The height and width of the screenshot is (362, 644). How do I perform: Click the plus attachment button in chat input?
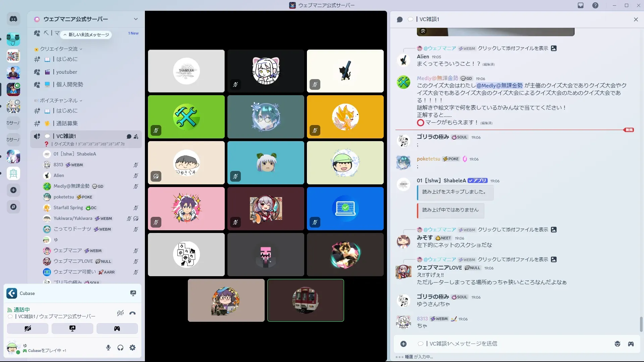(x=404, y=344)
